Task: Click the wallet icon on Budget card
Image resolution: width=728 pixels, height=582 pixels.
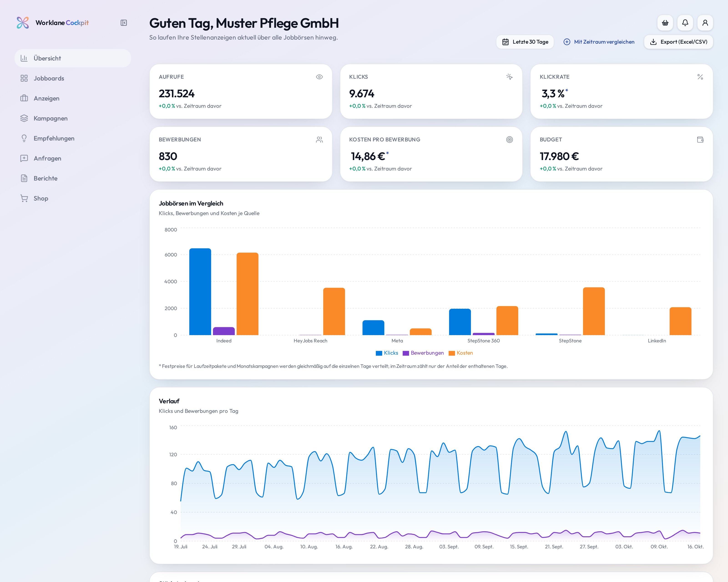Action: pos(700,140)
